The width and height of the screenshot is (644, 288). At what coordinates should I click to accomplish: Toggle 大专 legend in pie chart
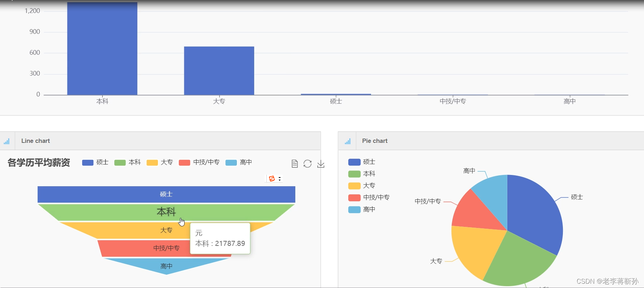coord(362,186)
